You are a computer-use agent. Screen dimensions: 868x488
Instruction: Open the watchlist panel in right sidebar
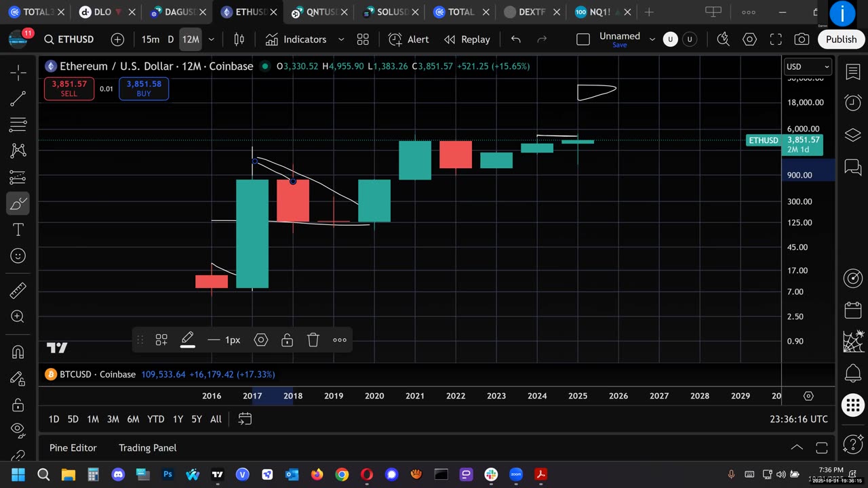coord(853,73)
